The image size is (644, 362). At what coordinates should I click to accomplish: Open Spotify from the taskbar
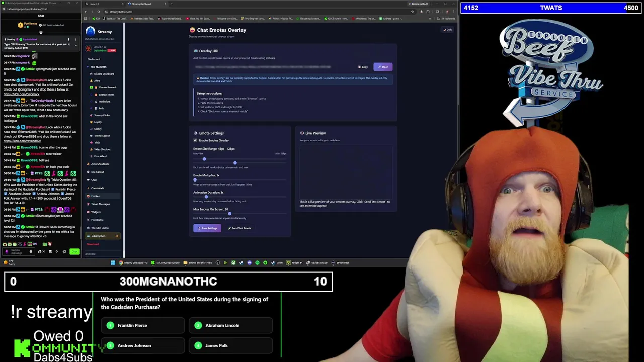[257, 262]
